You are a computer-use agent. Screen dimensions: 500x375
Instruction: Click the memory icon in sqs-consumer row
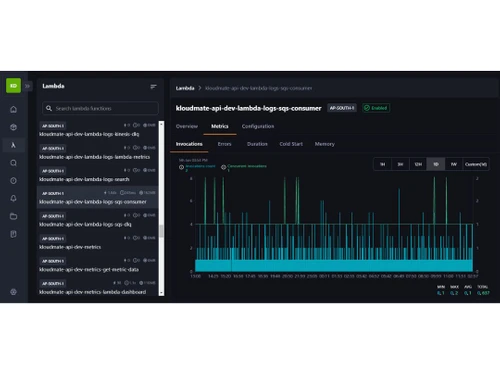(x=141, y=193)
